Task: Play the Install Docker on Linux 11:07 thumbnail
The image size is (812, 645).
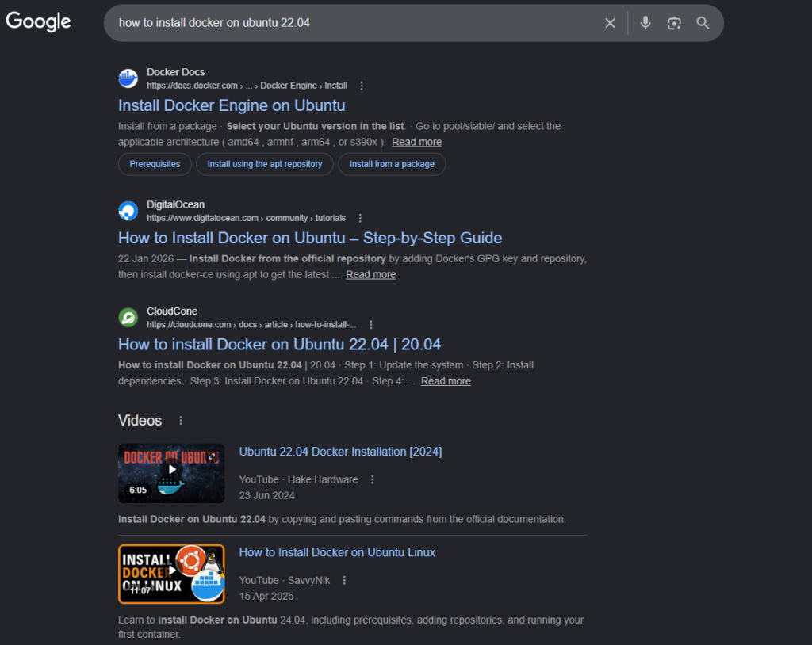Action: (x=171, y=574)
